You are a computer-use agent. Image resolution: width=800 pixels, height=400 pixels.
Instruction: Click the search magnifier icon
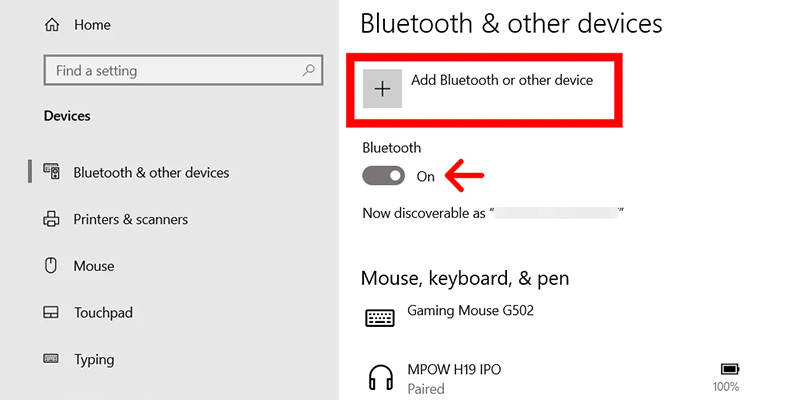pos(309,71)
